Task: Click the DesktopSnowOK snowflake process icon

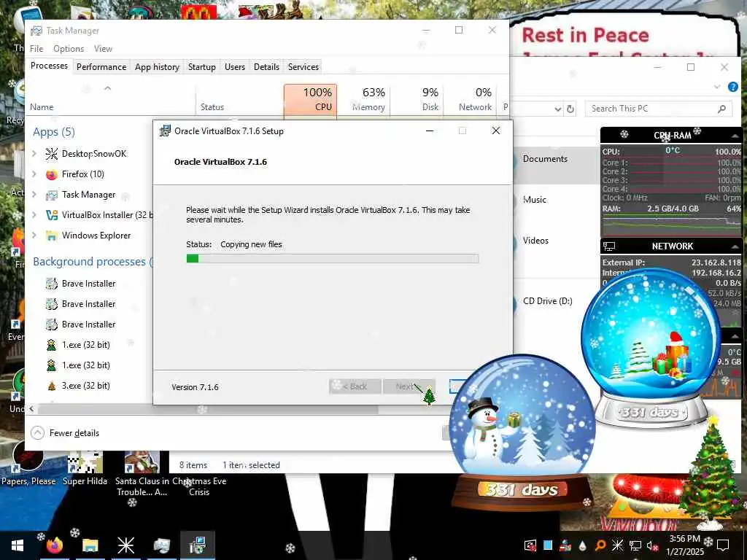Action: click(52, 153)
